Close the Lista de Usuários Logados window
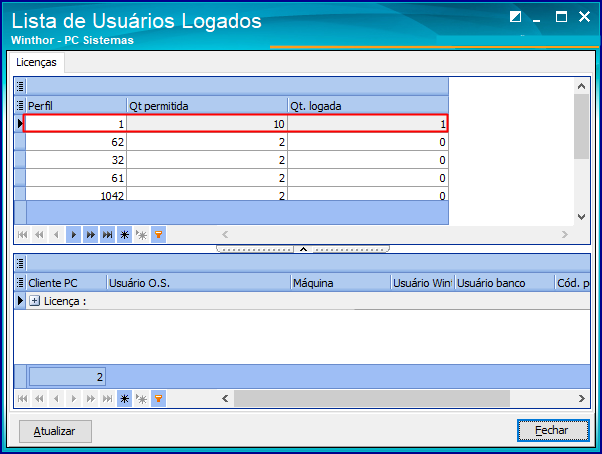This screenshot has height=454, width=602. tap(584, 17)
